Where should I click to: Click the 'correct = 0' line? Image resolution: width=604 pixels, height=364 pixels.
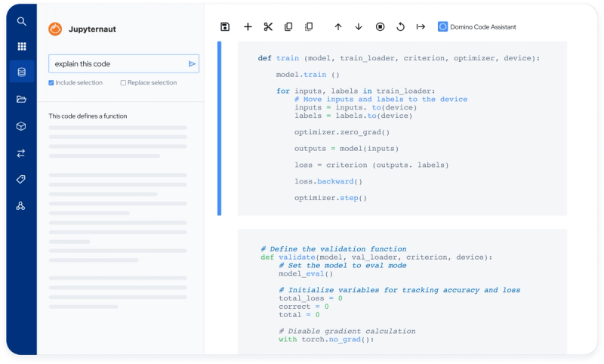click(x=304, y=307)
